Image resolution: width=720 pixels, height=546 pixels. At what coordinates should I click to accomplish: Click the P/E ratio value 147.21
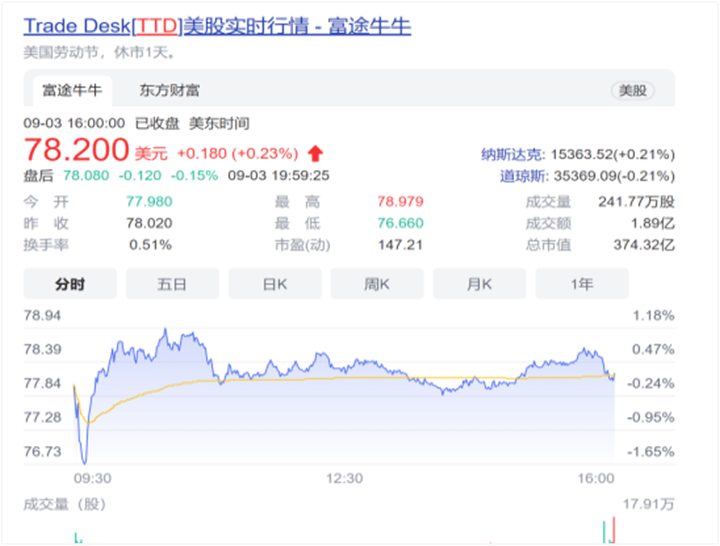pyautogui.click(x=400, y=245)
